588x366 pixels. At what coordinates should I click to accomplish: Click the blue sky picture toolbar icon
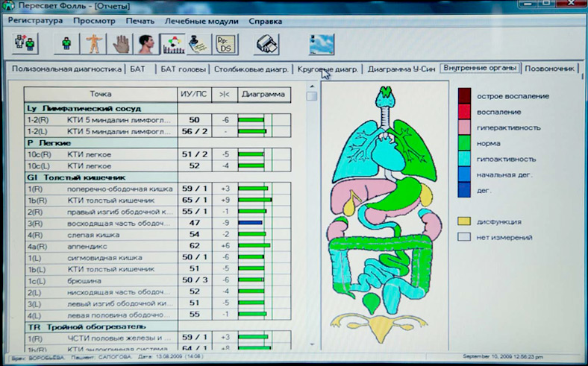(x=322, y=44)
